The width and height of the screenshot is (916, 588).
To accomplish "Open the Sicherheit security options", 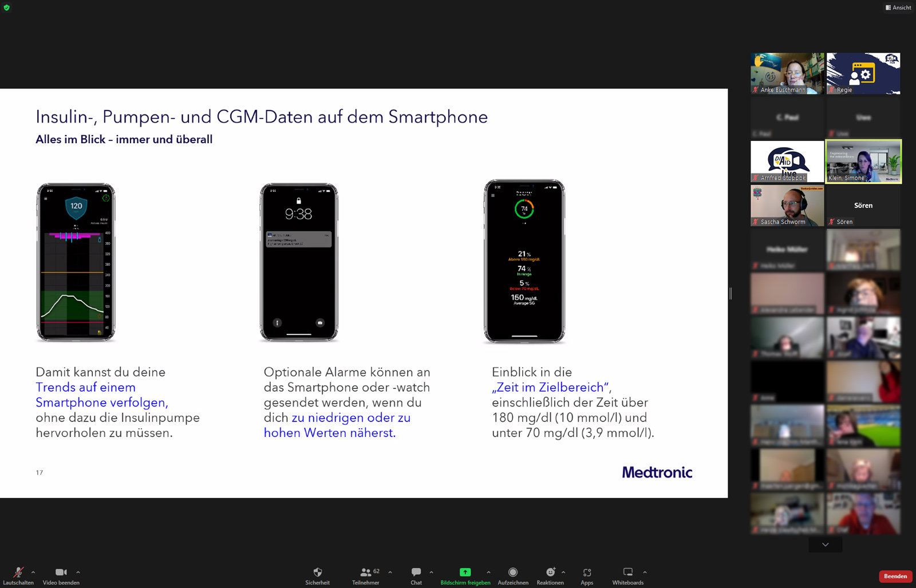I will tap(317, 575).
